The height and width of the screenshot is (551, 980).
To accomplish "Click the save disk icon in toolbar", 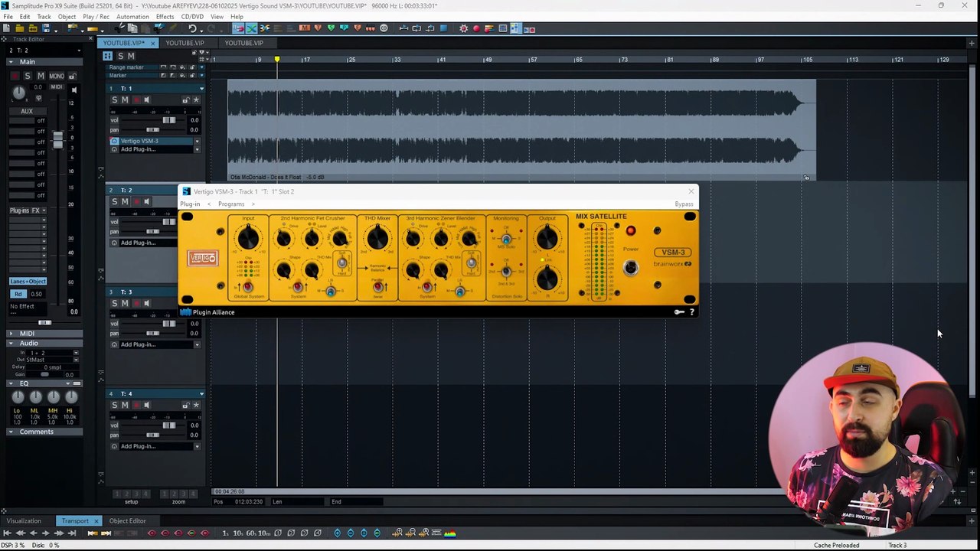I will [x=45, y=28].
